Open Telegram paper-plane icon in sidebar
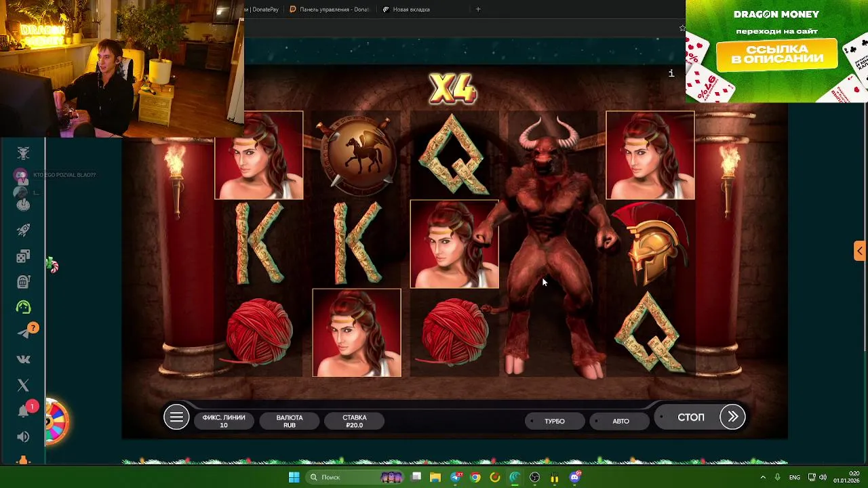This screenshot has height=488, width=868. pos(24,333)
